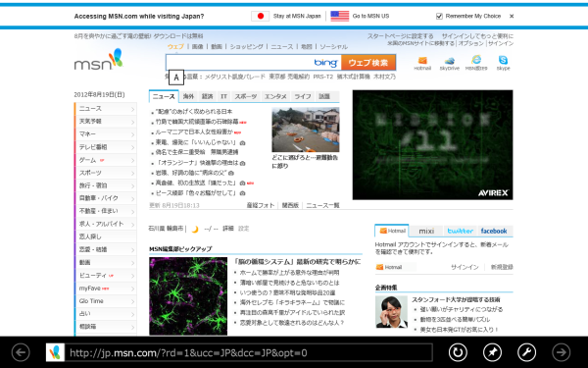588x368 pixels.
Task: Switch to the twitter tab
Action: point(461,231)
